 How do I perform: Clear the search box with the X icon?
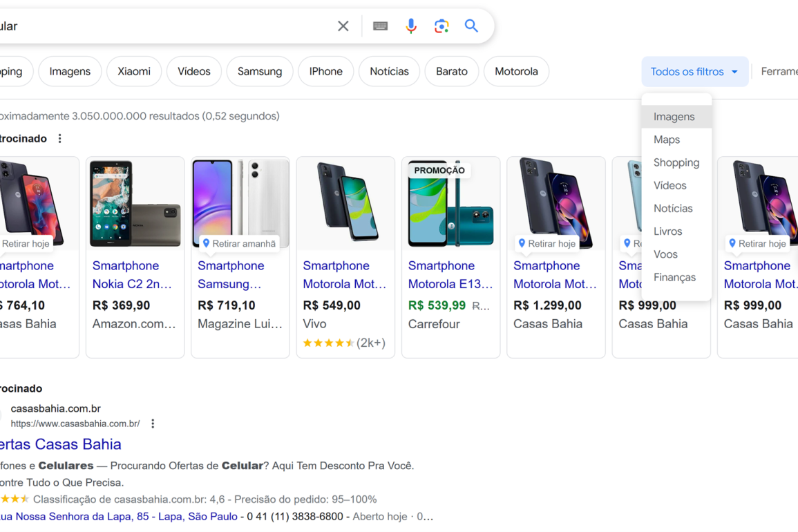[343, 26]
